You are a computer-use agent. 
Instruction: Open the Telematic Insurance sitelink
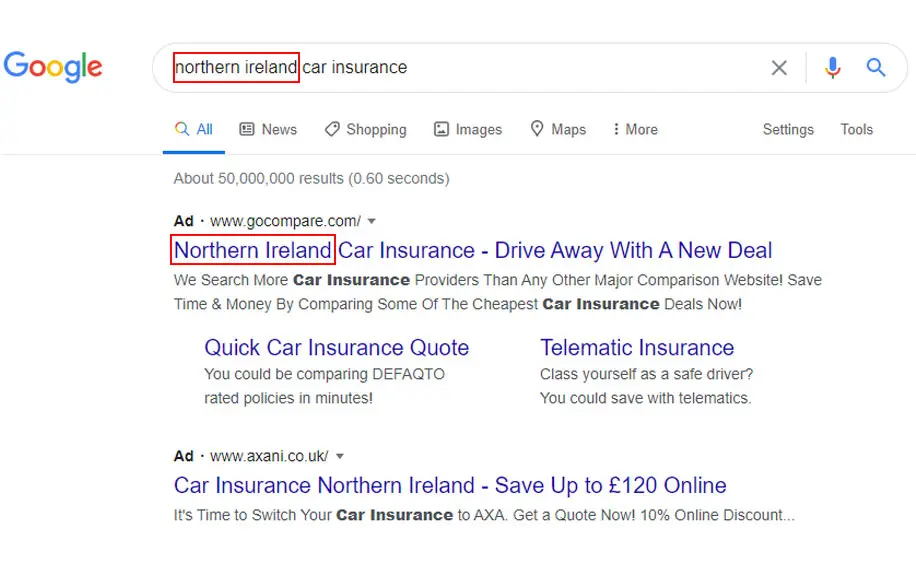(637, 348)
